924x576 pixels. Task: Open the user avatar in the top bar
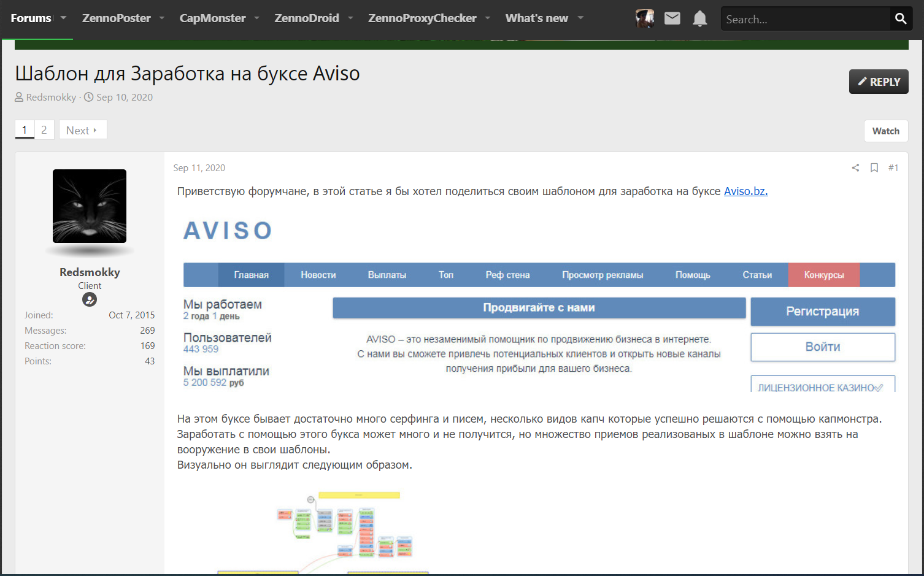pyautogui.click(x=645, y=18)
